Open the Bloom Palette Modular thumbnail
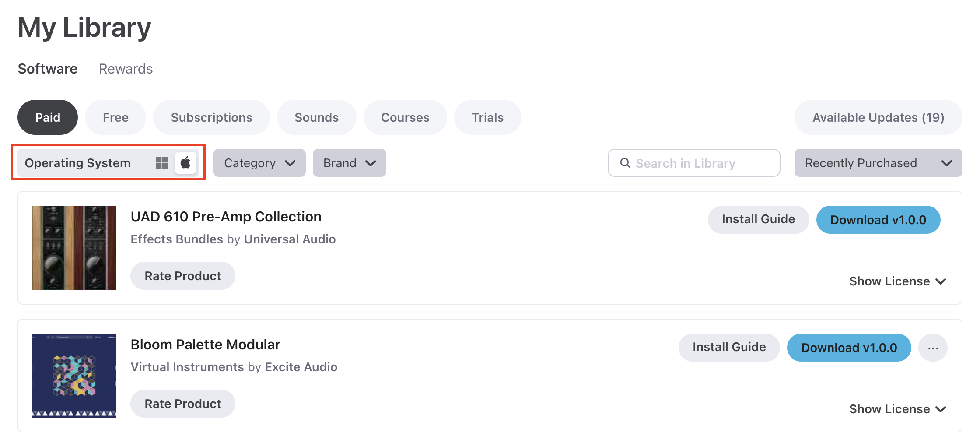Viewport: 980px width, 443px height. click(x=74, y=376)
